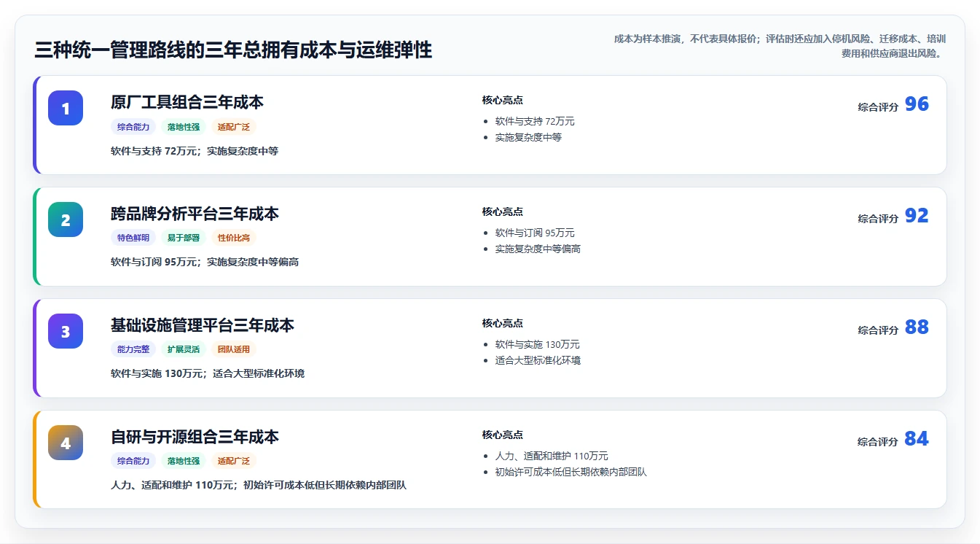This screenshot has height=544, width=980.
Task: Click the score value 96
Action: point(917,104)
